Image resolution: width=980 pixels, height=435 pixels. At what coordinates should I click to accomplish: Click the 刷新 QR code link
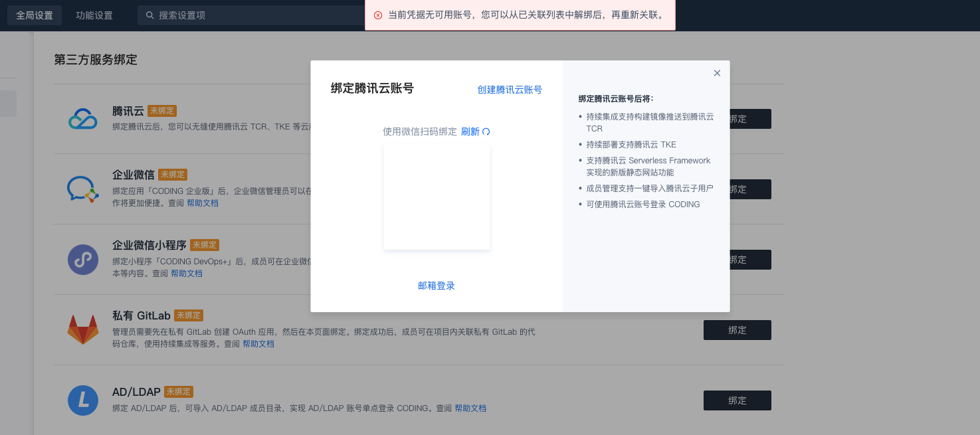475,131
